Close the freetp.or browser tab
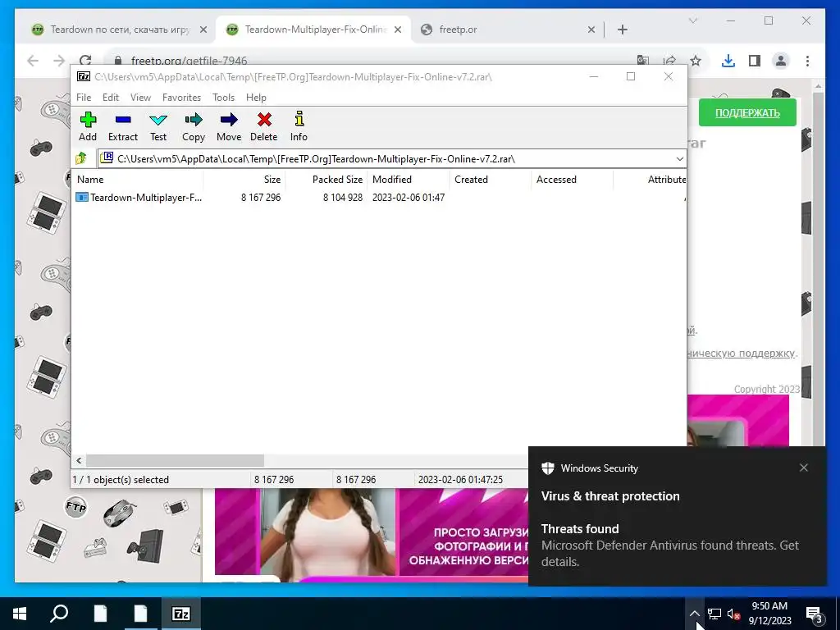The image size is (840, 630). tap(591, 30)
